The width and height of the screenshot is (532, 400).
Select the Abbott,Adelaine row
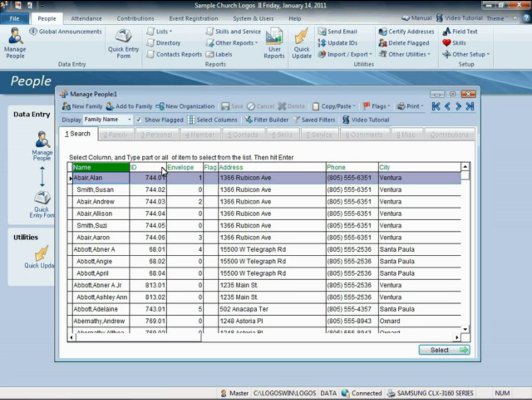point(264,309)
